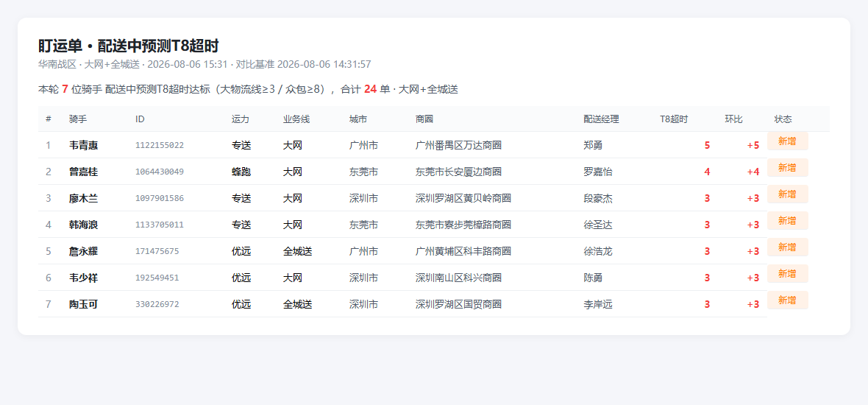Click the 业务线 column header
868x405 pixels.
click(x=296, y=119)
